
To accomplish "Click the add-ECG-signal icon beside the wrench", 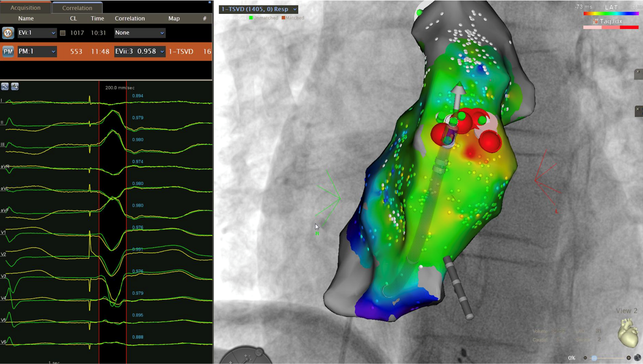I will (x=15, y=86).
